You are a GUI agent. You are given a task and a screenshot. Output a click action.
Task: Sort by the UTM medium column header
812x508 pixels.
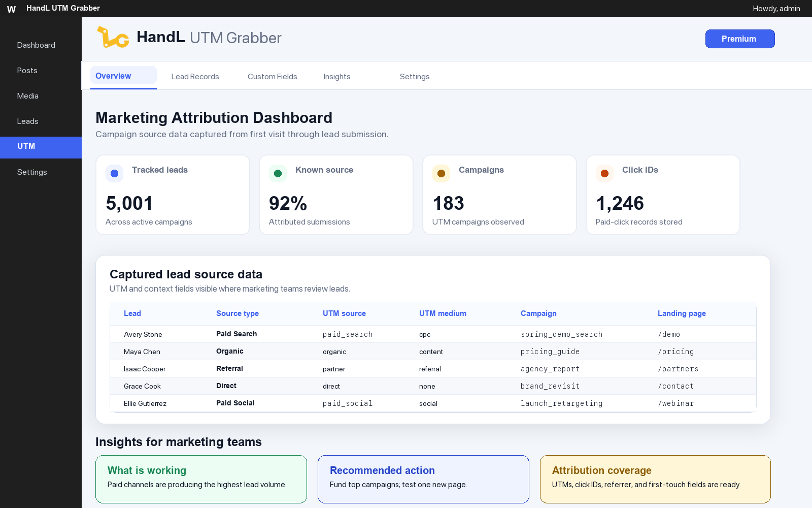pos(443,313)
